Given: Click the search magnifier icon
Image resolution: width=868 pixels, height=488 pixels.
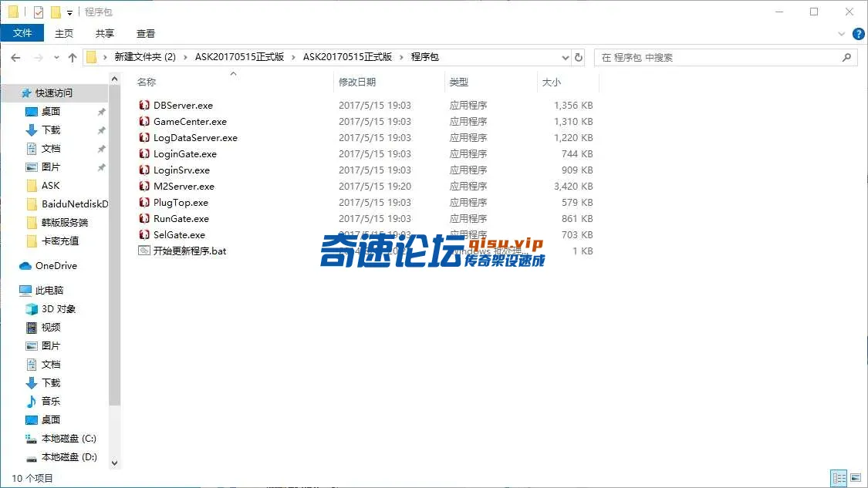Looking at the screenshot, I should tap(846, 57).
